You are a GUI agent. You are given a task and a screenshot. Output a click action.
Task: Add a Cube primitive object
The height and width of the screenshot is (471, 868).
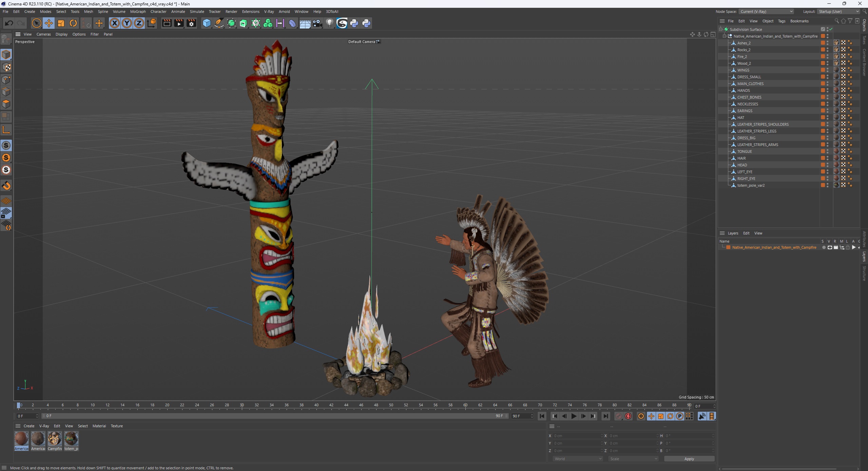tap(206, 23)
